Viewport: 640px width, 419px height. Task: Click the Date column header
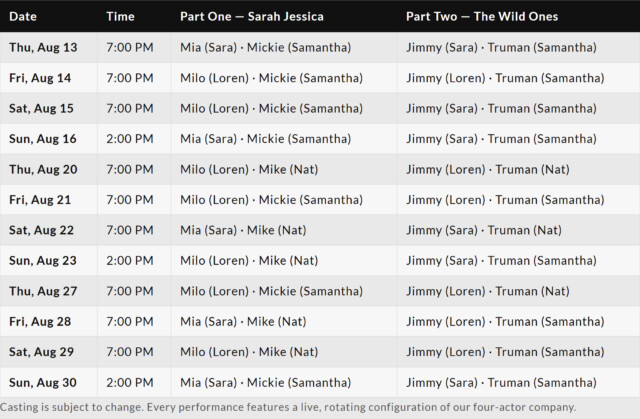pos(23,16)
